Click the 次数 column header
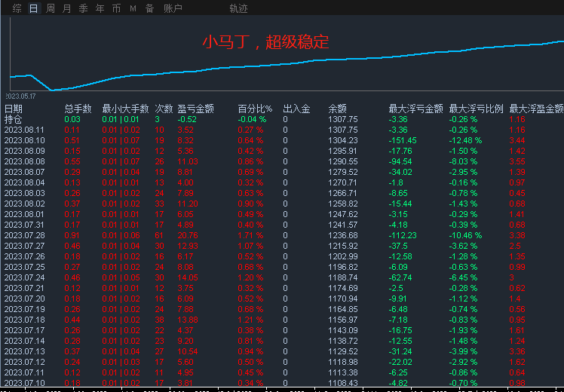564x392 pixels. 164,109
